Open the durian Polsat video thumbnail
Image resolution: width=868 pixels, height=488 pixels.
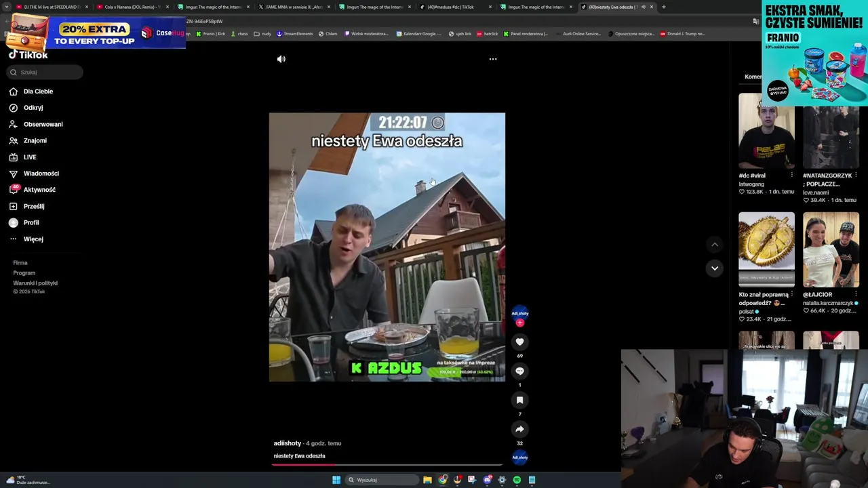[x=766, y=250]
